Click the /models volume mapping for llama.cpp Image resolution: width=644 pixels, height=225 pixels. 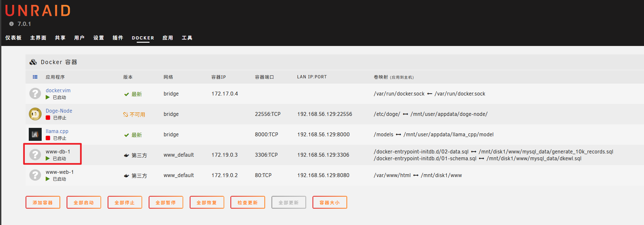(x=434, y=135)
